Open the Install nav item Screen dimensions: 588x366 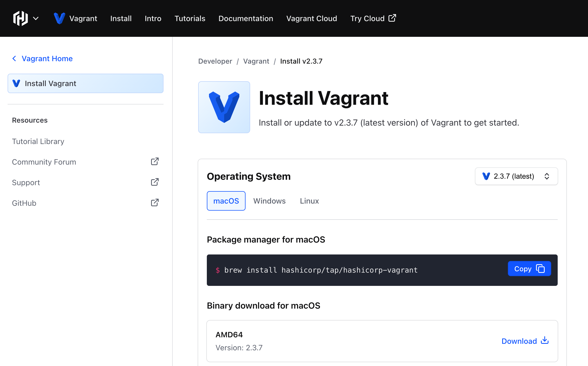[121, 18]
